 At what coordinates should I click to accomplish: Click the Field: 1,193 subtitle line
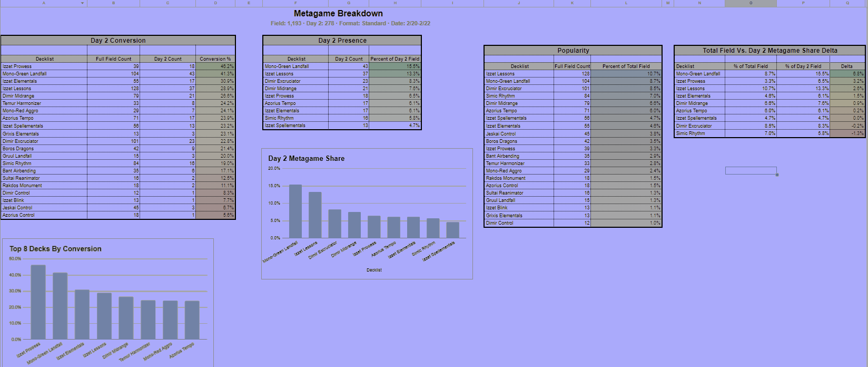[350, 24]
